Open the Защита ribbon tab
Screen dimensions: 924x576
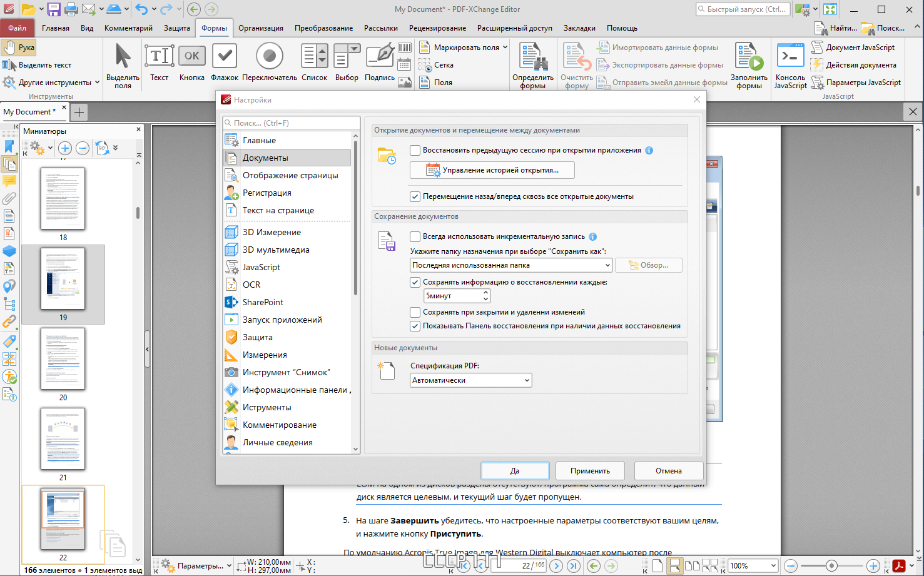tap(177, 28)
